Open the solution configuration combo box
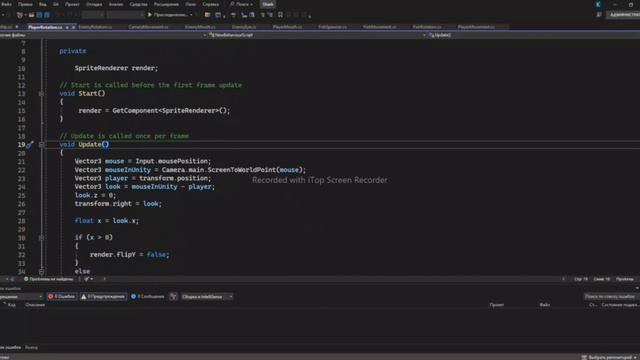The width and height of the screenshot is (640, 360). [93, 15]
